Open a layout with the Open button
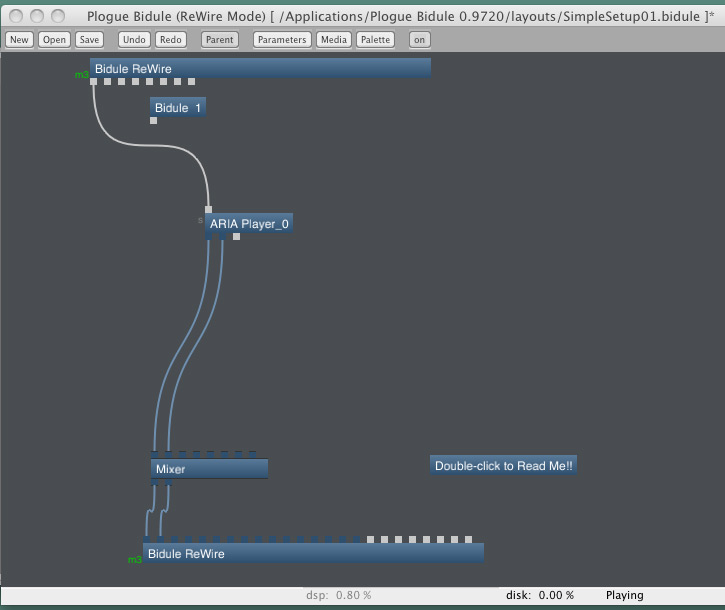Screen dimensions: 725x610 pyautogui.click(x=54, y=40)
